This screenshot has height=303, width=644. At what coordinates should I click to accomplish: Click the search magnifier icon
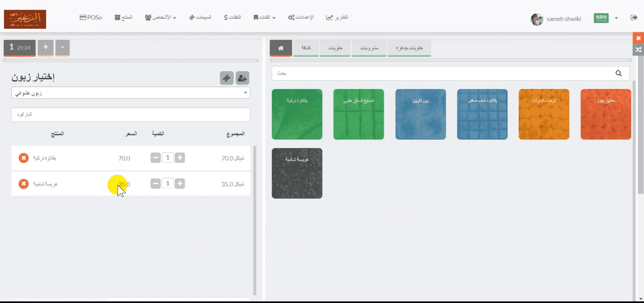click(x=618, y=73)
